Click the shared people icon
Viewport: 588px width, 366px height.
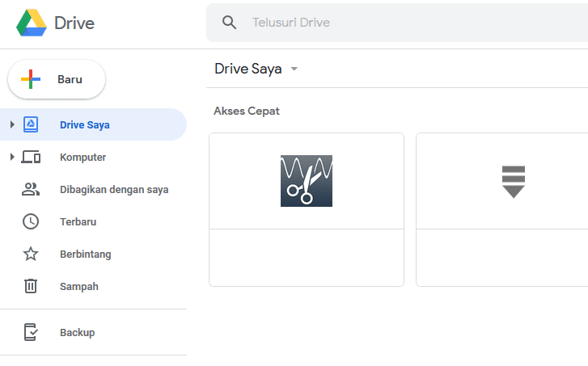tap(31, 189)
